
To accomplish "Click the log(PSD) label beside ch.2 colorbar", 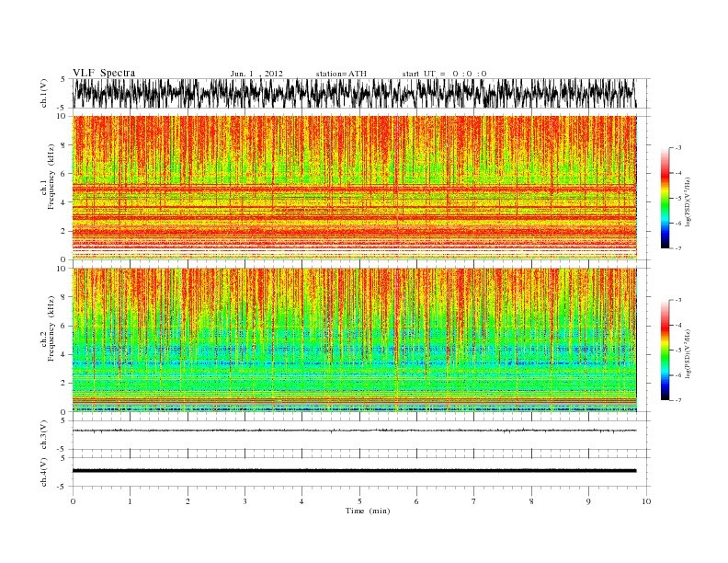I will (688, 352).
